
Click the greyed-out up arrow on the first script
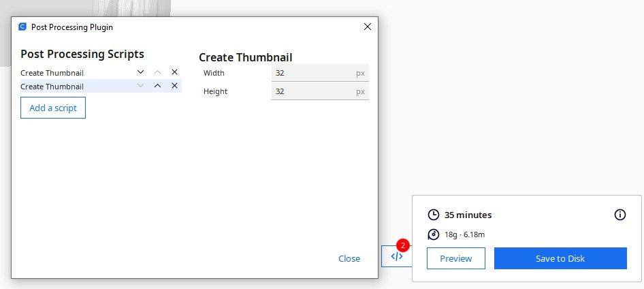coord(158,72)
